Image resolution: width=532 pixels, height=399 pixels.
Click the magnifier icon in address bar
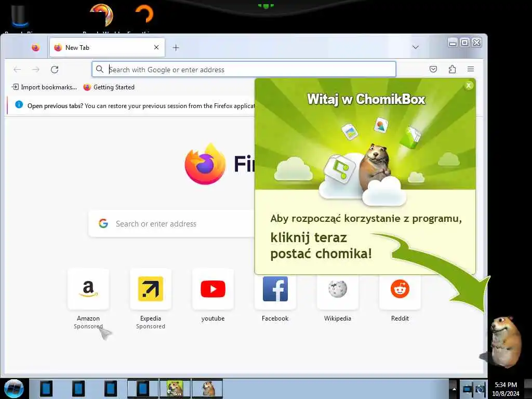tap(99, 69)
